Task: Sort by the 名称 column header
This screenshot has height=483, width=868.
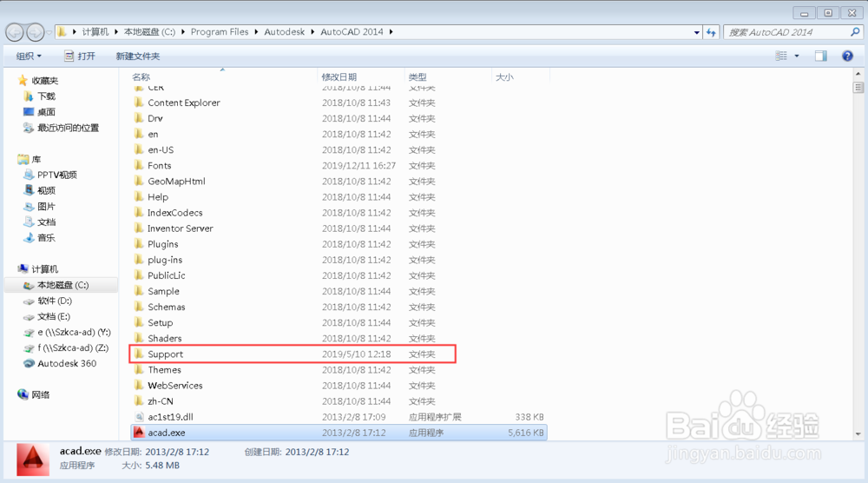Action: 141,77
